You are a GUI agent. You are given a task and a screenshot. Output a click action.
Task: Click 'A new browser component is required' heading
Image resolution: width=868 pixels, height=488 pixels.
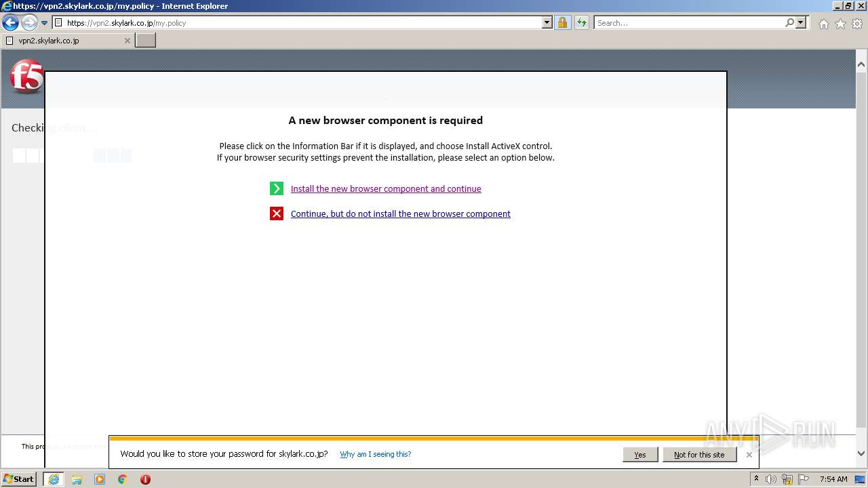(386, 121)
